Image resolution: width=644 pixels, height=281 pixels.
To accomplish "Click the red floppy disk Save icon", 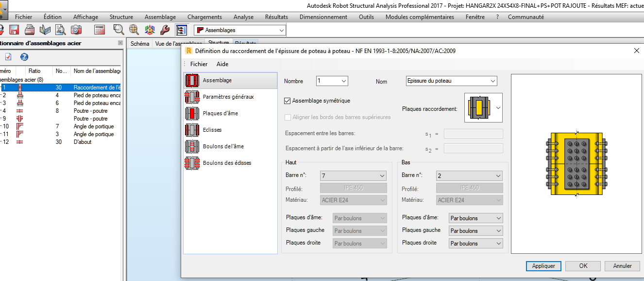I will (x=14, y=30).
